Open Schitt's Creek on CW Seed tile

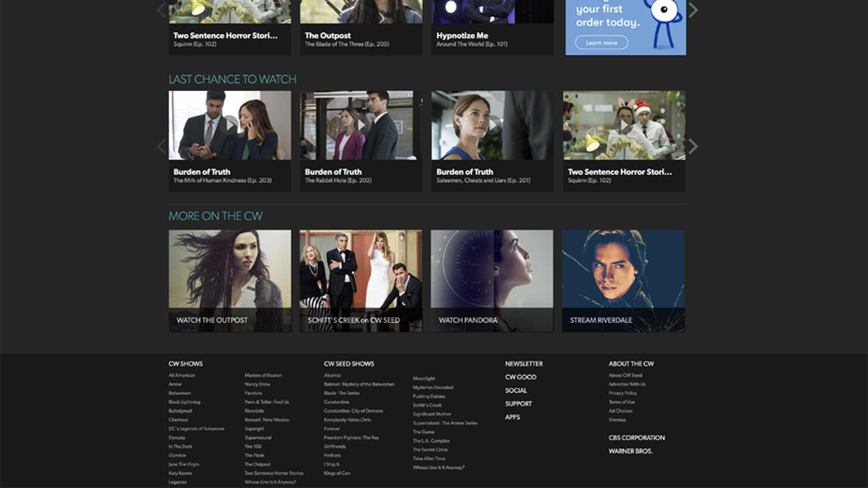tap(361, 281)
